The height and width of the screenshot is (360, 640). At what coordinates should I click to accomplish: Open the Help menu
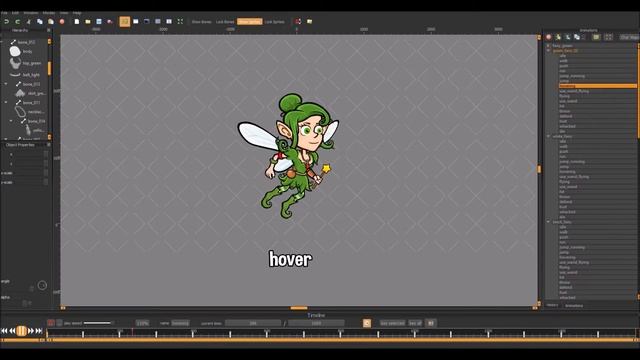coord(77,13)
